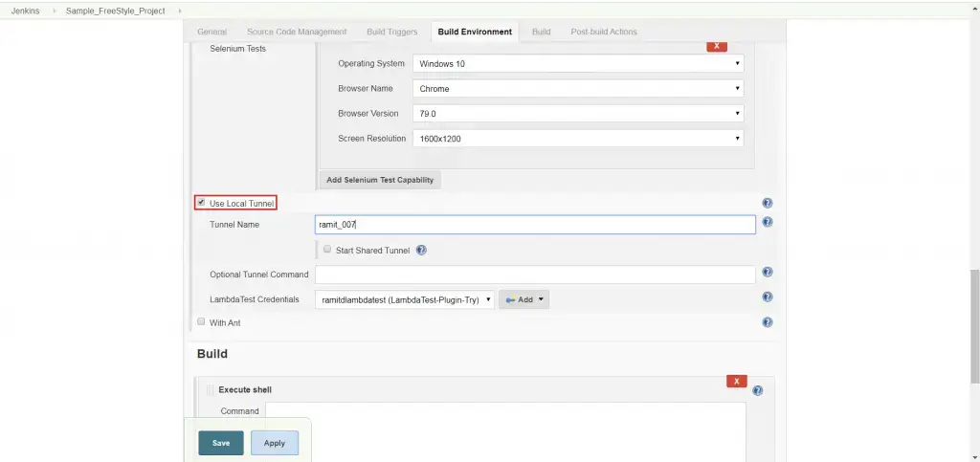Expand the Browser Name dropdown
The height and width of the screenshot is (462, 980).
pos(578,89)
